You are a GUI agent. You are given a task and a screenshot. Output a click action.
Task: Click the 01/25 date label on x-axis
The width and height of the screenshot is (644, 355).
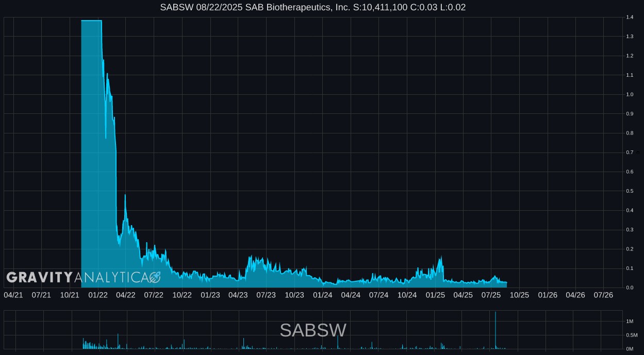tap(435, 295)
